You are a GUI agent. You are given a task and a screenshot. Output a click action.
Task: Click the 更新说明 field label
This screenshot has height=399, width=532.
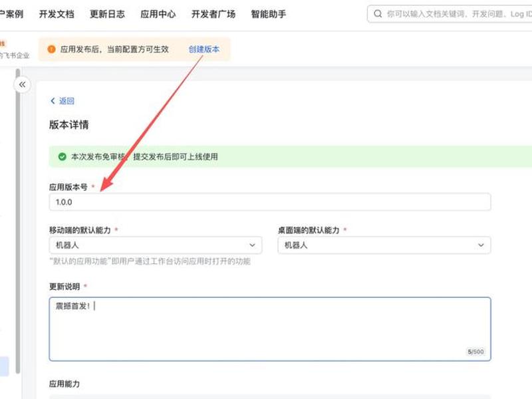coord(65,287)
